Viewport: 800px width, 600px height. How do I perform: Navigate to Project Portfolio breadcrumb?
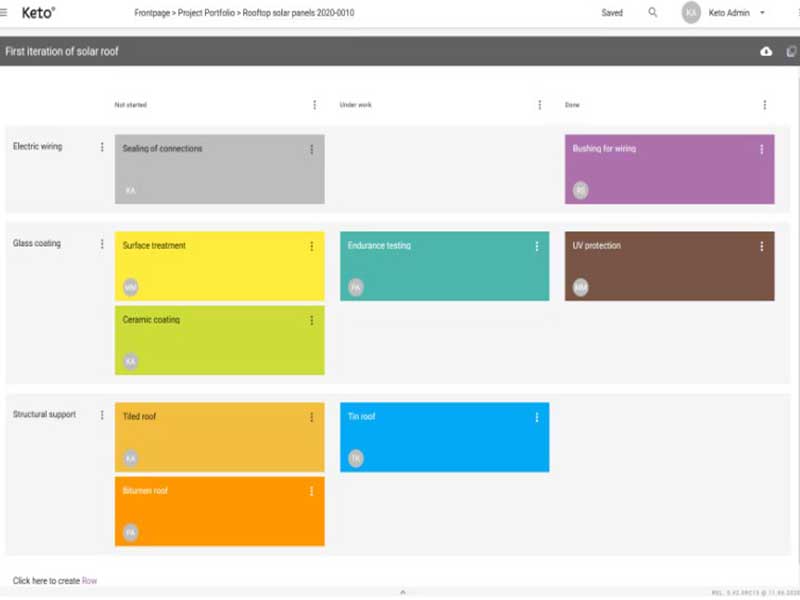pyautogui.click(x=208, y=13)
